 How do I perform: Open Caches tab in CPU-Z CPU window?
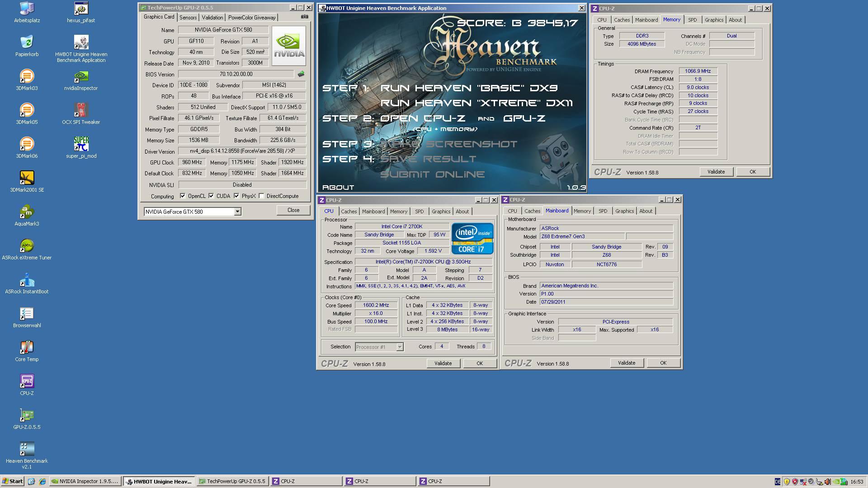click(349, 211)
